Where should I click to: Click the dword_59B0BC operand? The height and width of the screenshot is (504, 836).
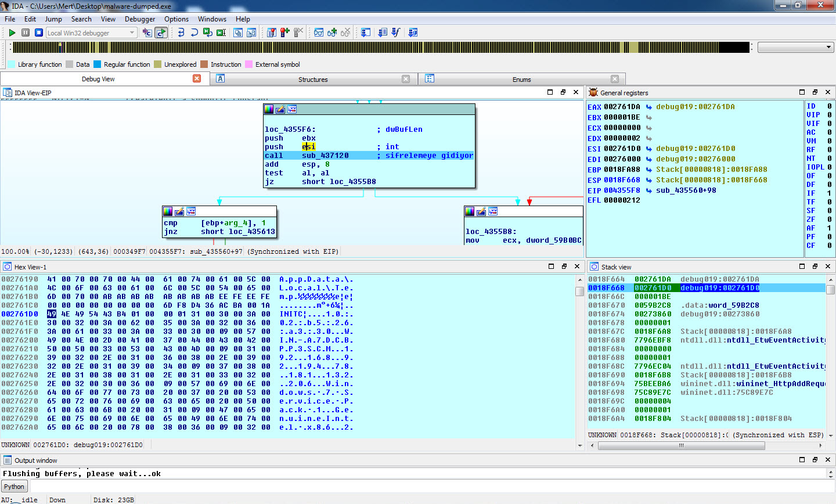click(554, 240)
